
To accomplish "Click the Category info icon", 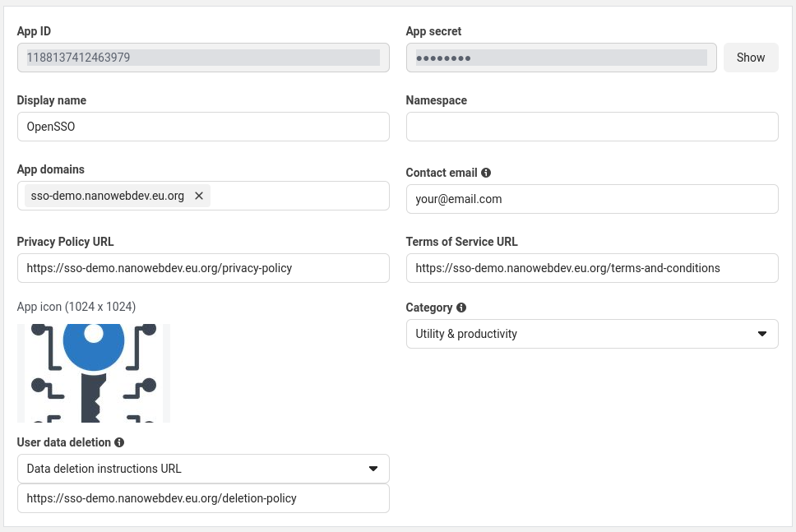I will tap(461, 308).
